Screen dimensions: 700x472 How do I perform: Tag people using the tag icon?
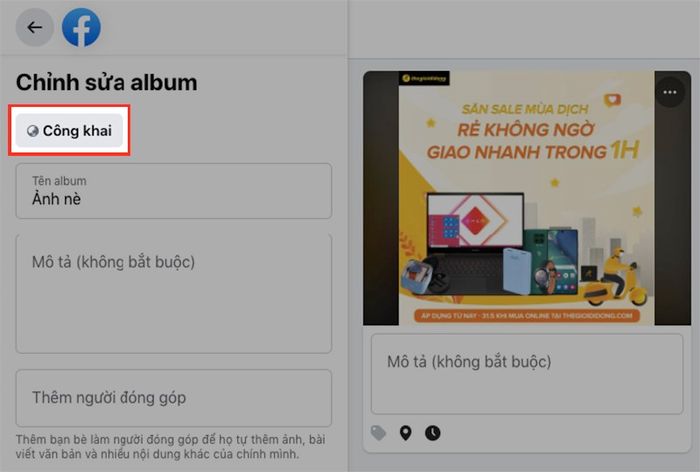point(378,433)
